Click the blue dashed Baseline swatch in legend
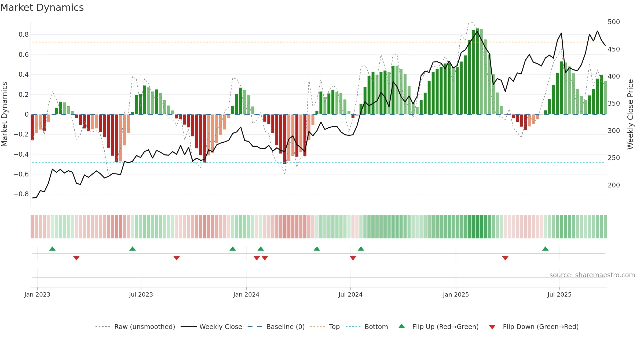The height and width of the screenshot is (362, 644). tap(255, 327)
